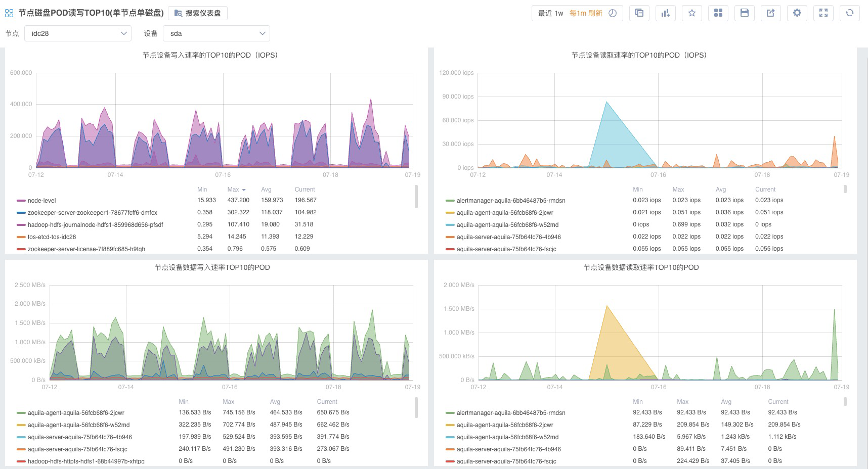
Task: Click the clock icon in time range picker
Action: (x=613, y=13)
